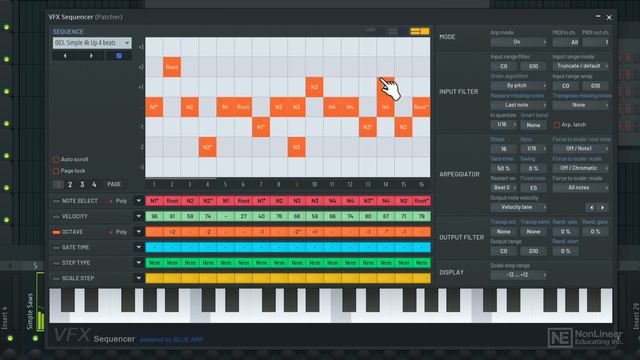This screenshot has height=360, width=640.
Task: Click the Rand. start '0 %' field
Action: 565,251
